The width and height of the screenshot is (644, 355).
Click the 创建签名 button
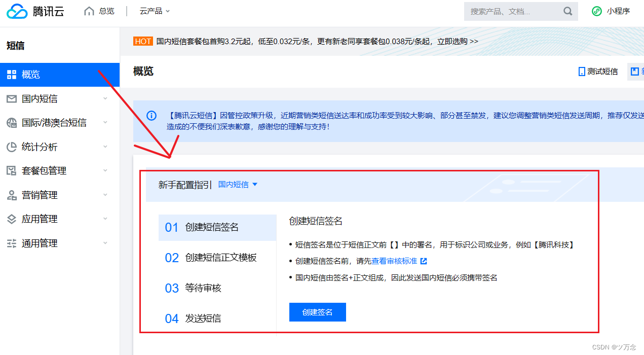coord(318,312)
